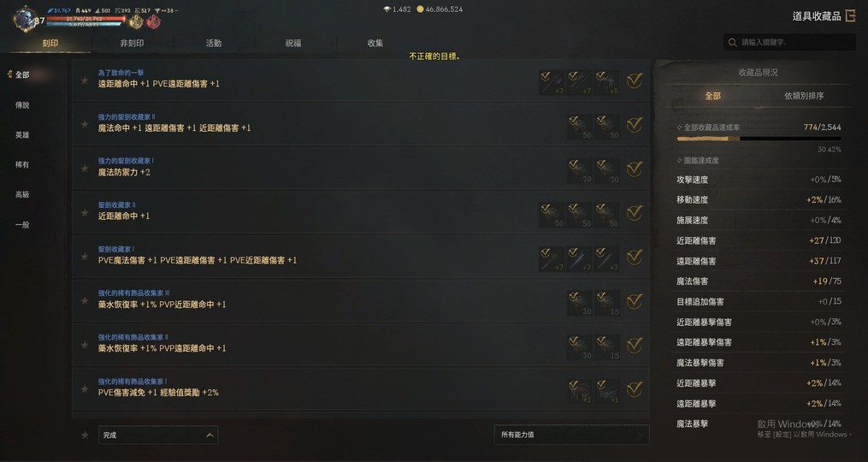This screenshot has height=462, width=868.
Task: Click the 全部收藏品達成率 progress bar
Action: point(759,139)
